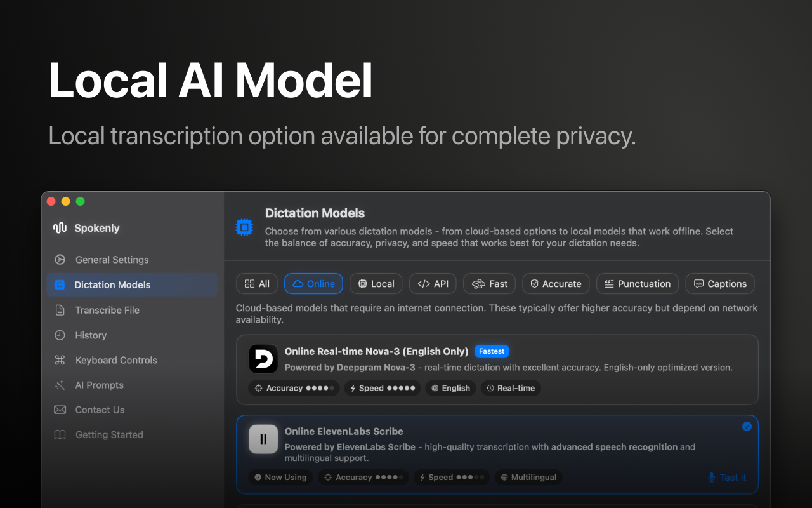Open General Settings in the sidebar

[x=132, y=260]
